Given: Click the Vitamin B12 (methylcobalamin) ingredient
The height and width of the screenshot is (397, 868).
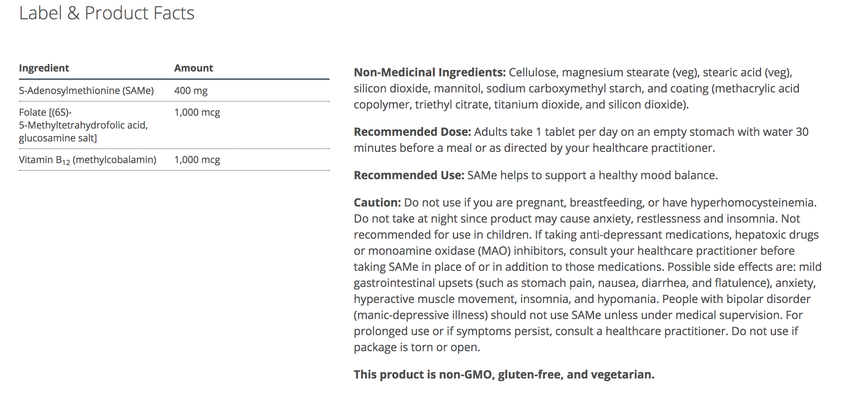Looking at the screenshot, I should tap(87, 160).
